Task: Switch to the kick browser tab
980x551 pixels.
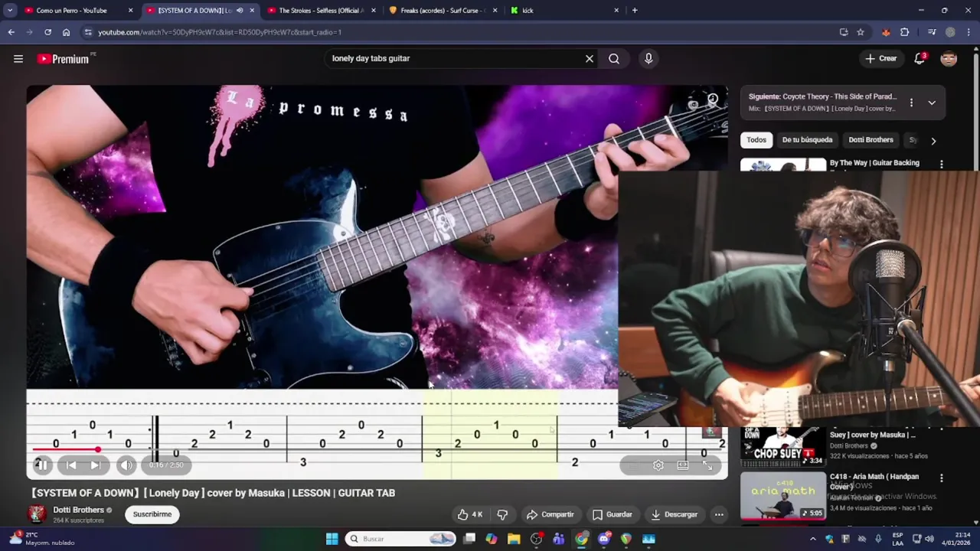Action: (x=565, y=11)
